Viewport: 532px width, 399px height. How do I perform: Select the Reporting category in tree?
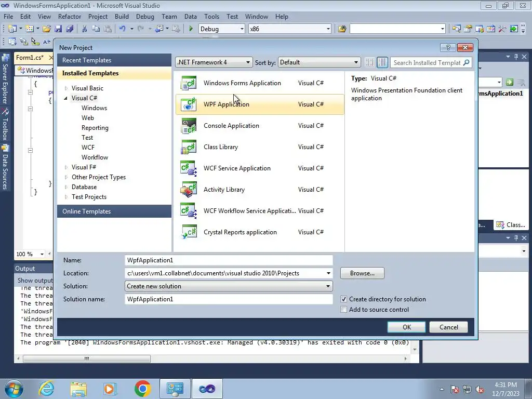click(95, 128)
